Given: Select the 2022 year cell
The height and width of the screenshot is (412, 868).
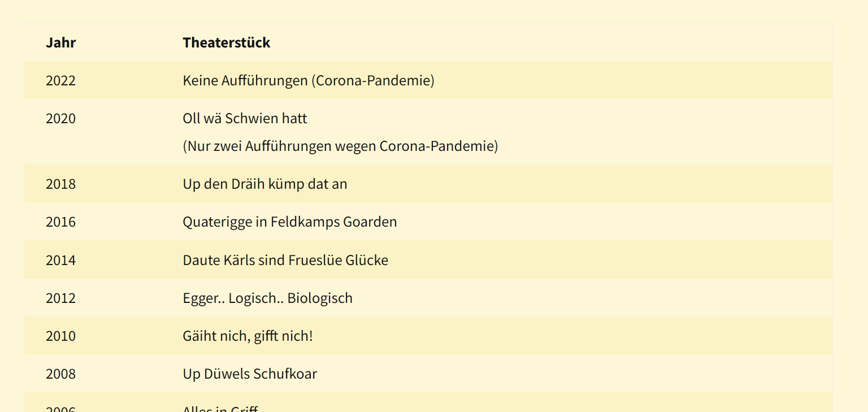Looking at the screenshot, I should tap(60, 80).
